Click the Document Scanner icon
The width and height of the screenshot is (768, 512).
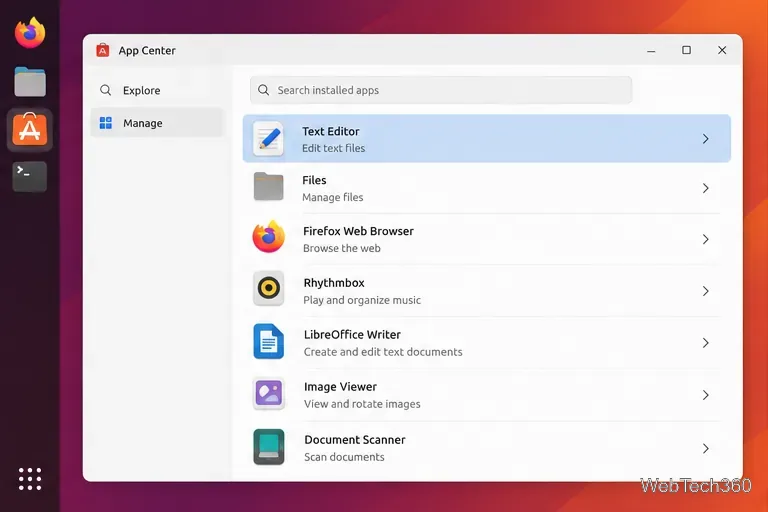pyautogui.click(x=268, y=447)
